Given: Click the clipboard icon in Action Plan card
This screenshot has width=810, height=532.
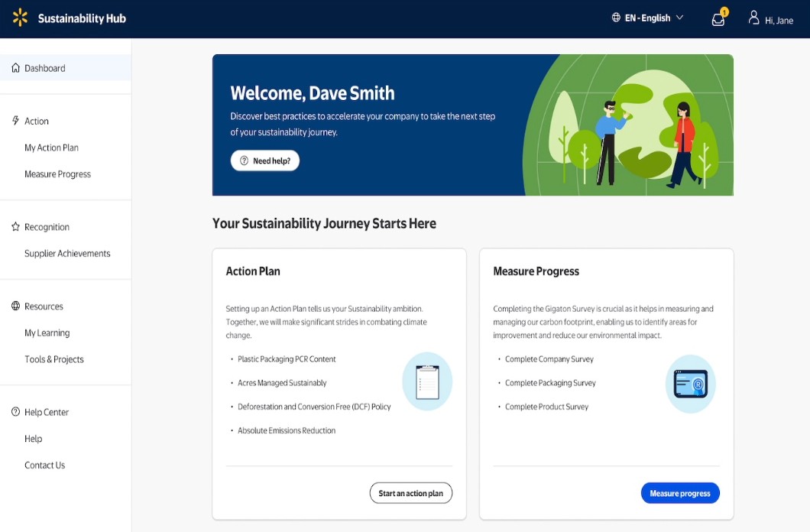Looking at the screenshot, I should click(427, 381).
